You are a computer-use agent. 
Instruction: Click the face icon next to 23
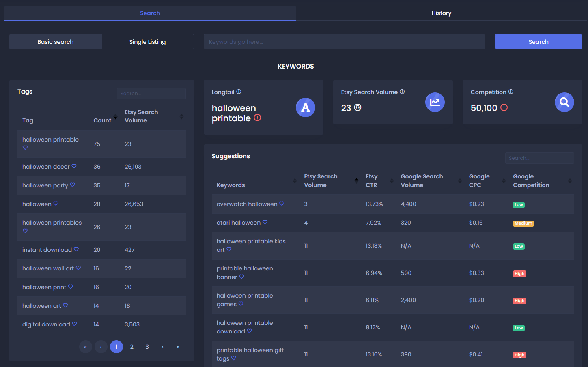358,107
